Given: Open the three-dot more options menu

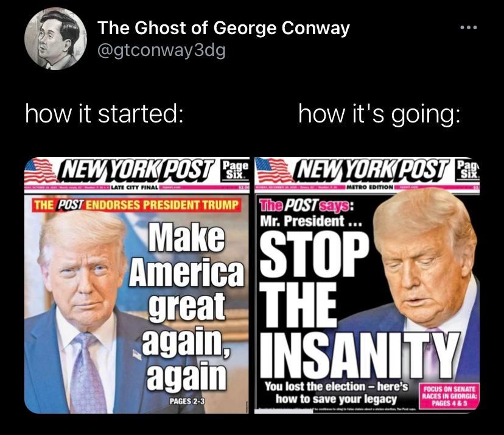Looking at the screenshot, I should (x=469, y=28).
